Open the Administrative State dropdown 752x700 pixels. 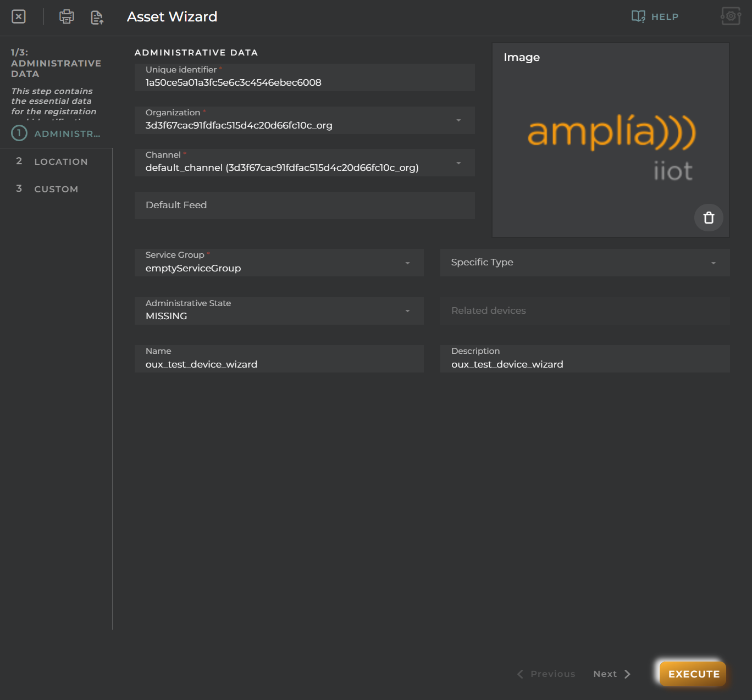point(407,311)
